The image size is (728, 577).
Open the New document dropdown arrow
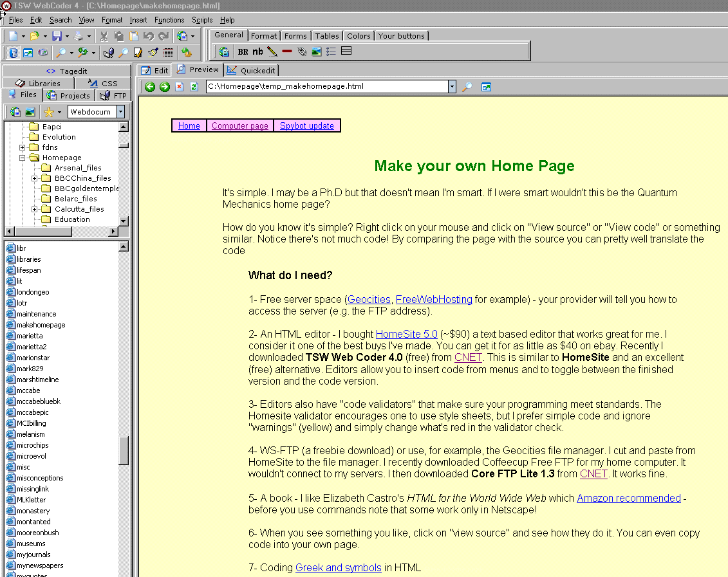coord(23,36)
